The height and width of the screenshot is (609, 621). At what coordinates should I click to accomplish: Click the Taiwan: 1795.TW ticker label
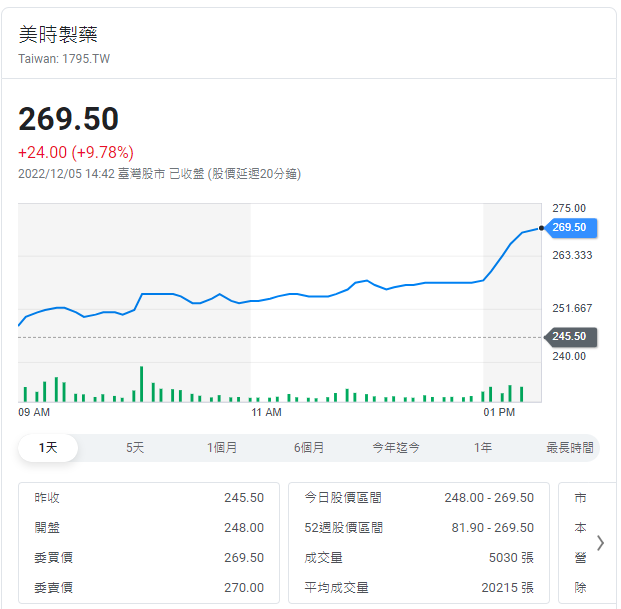(x=64, y=59)
